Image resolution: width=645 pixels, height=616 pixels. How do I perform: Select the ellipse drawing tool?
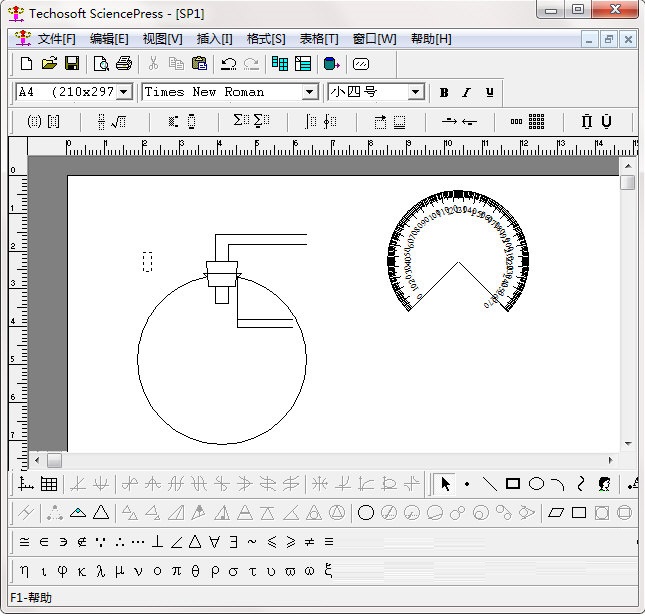[x=536, y=484]
